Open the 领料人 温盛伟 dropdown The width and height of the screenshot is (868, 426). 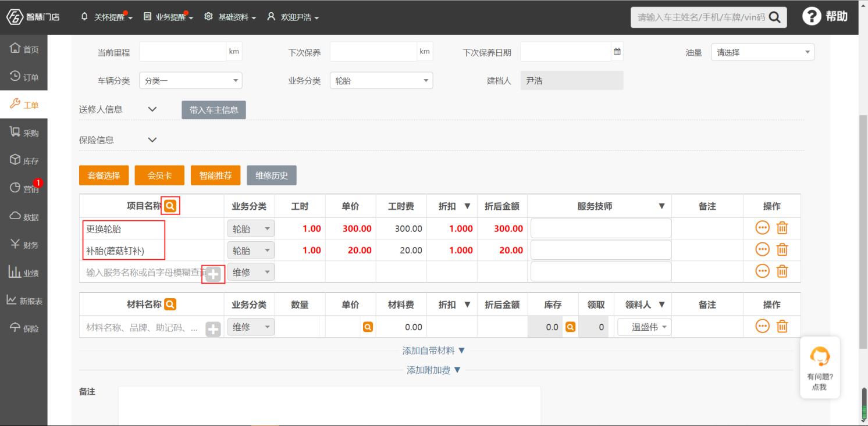[645, 327]
